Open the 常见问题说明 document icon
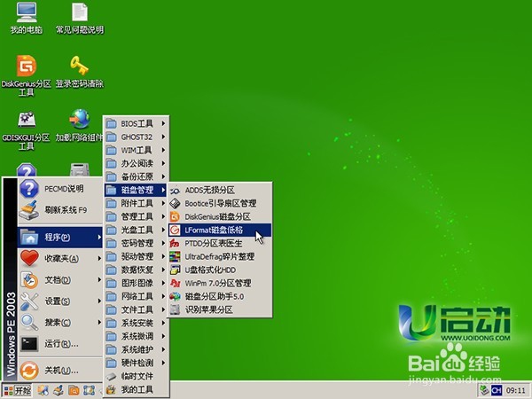This screenshot has width=532, height=399. pos(80,19)
